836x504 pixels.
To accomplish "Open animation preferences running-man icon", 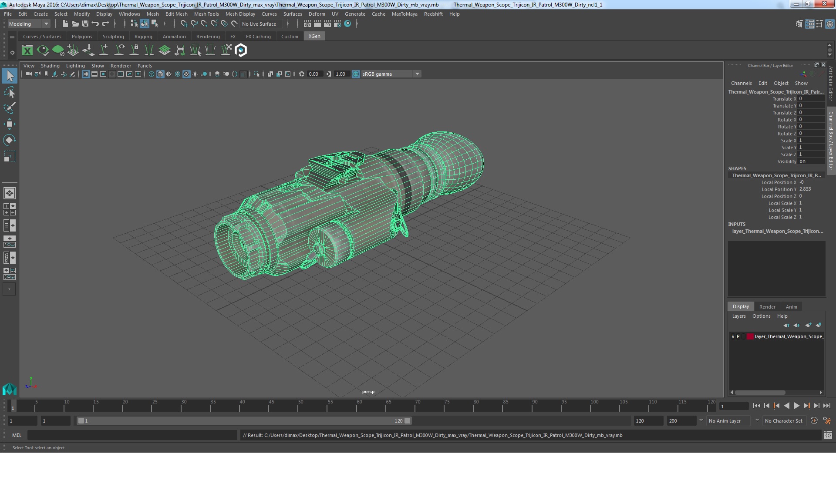I will click(x=827, y=421).
